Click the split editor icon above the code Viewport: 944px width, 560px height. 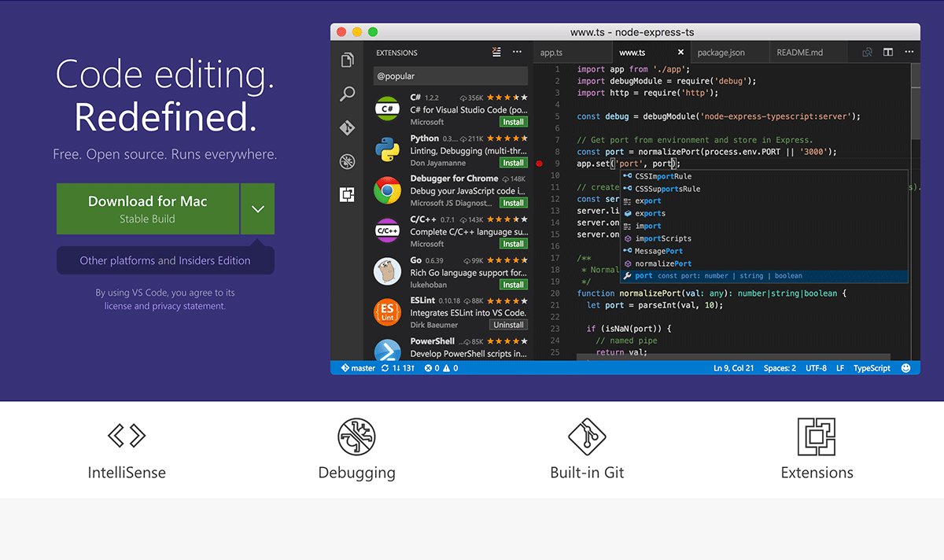pyautogui.click(x=888, y=52)
